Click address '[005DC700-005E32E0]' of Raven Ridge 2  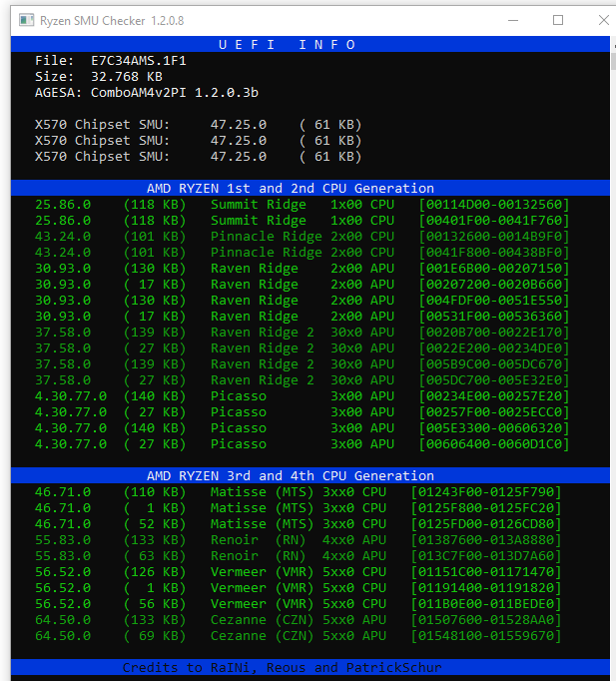[x=494, y=380]
